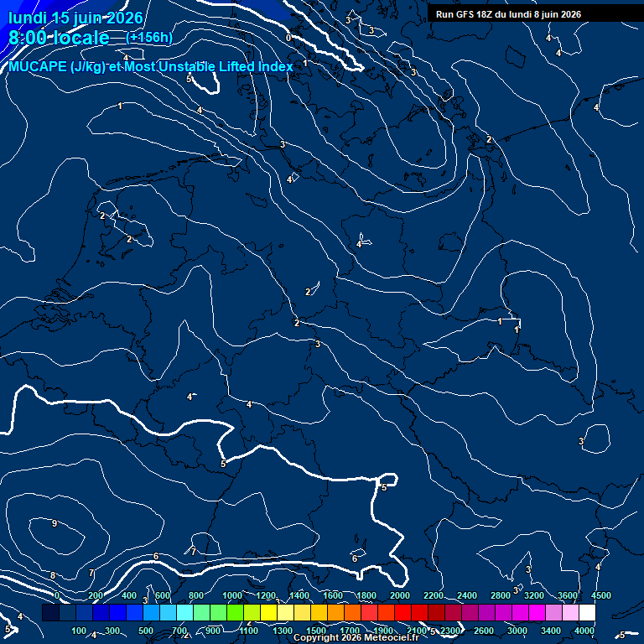Select the '(+156h)' forecast offset text

coord(149,38)
